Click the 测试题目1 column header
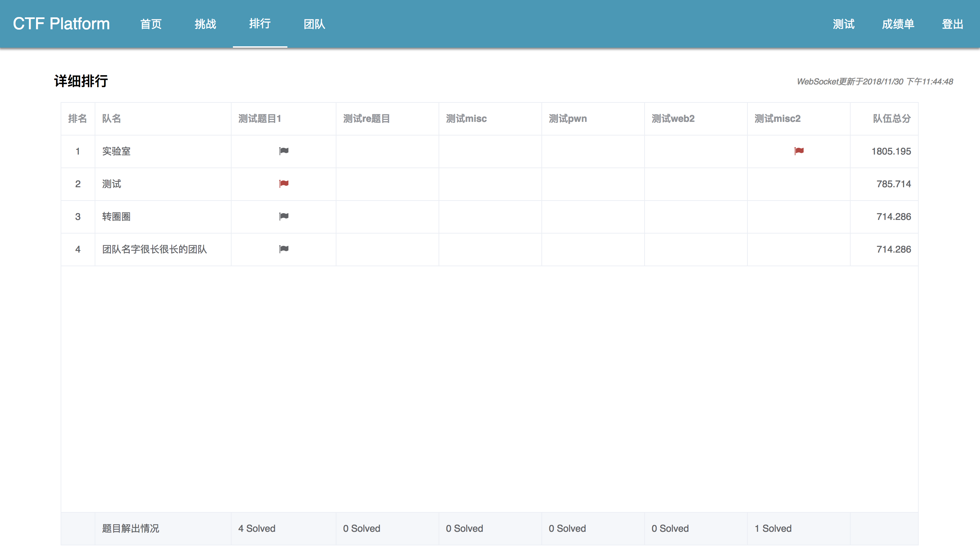The image size is (980, 559). click(260, 118)
